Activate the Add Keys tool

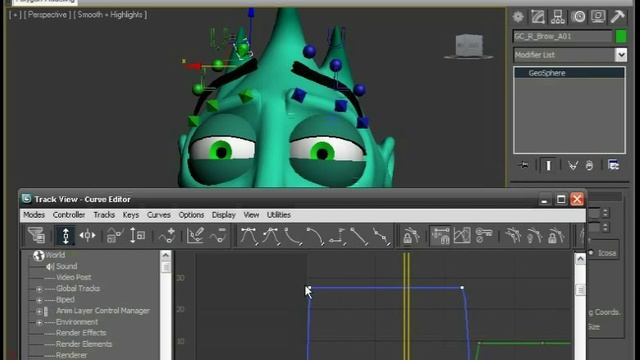167,236
